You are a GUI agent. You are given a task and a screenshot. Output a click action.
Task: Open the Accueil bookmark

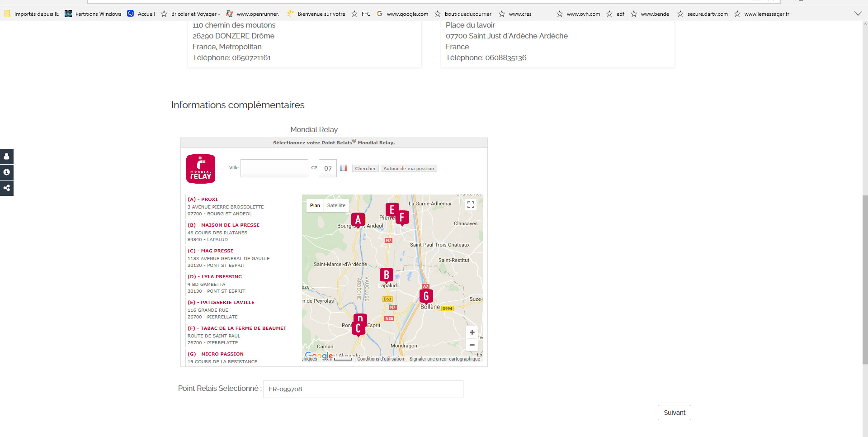(x=141, y=14)
